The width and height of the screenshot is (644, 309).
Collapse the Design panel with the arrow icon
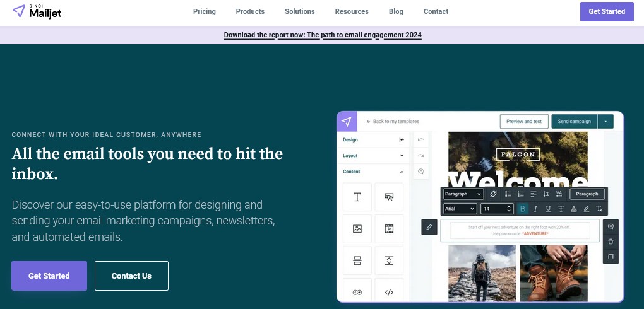(402, 140)
